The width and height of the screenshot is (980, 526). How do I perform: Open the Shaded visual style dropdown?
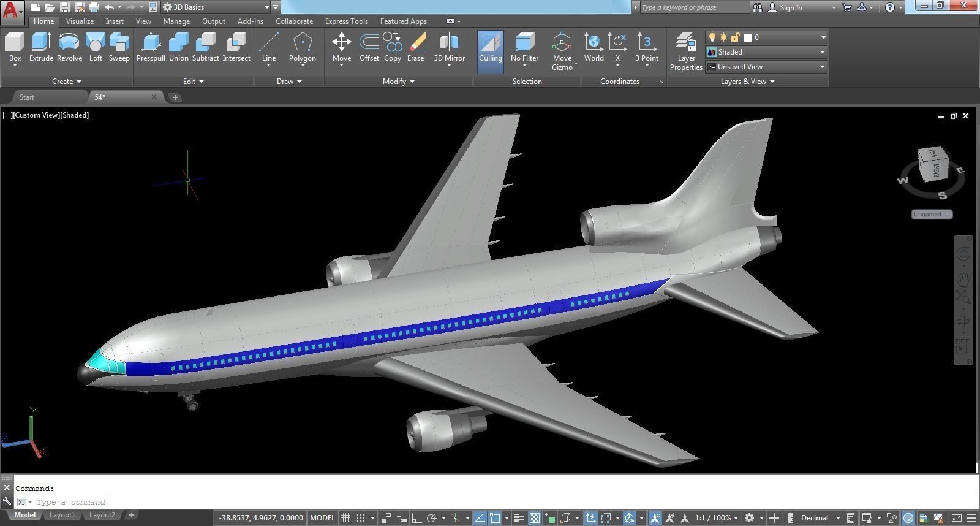coord(766,52)
